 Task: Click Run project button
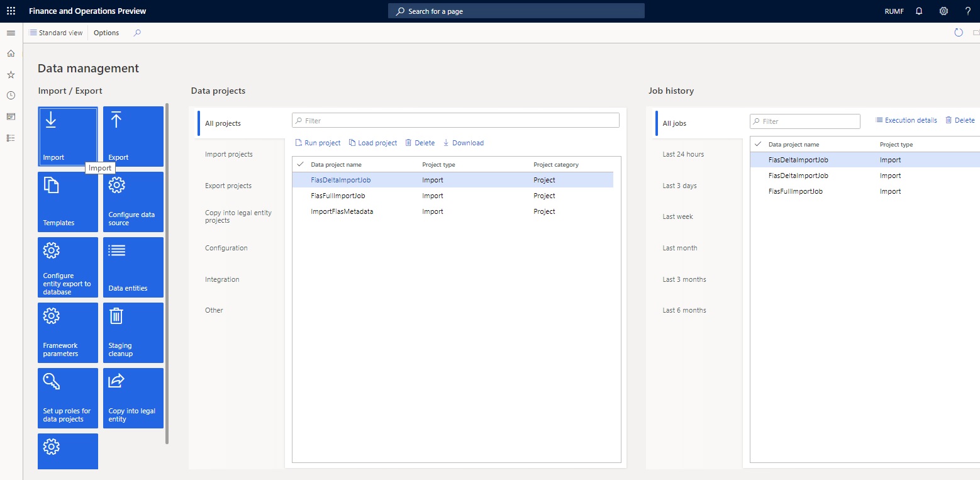(318, 143)
